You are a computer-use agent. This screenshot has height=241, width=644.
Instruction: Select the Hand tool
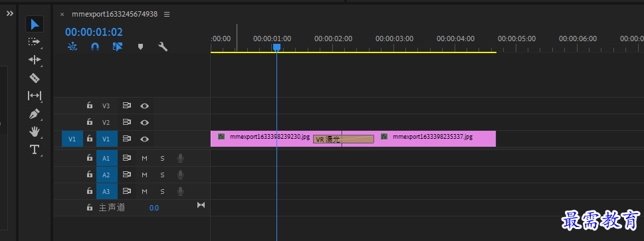click(35, 132)
